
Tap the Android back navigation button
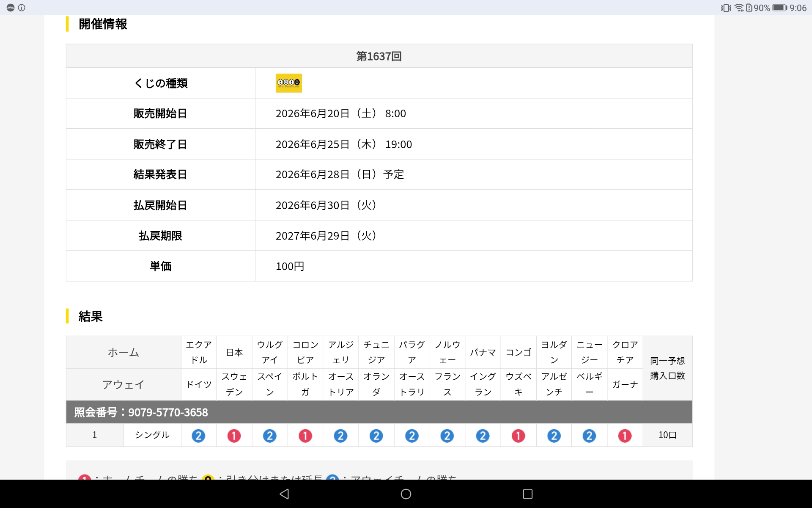[284, 494]
